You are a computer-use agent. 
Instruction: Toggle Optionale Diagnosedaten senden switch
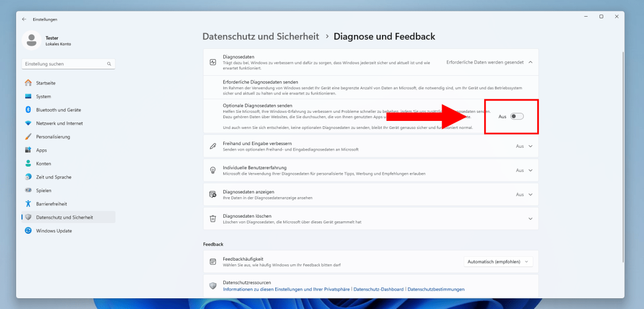pos(517,116)
